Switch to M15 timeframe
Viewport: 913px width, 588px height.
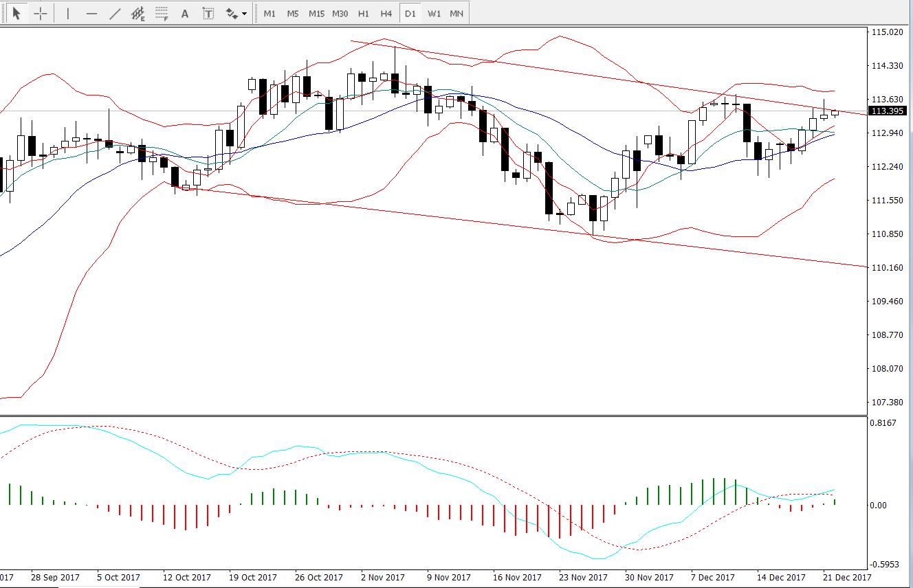(316, 13)
